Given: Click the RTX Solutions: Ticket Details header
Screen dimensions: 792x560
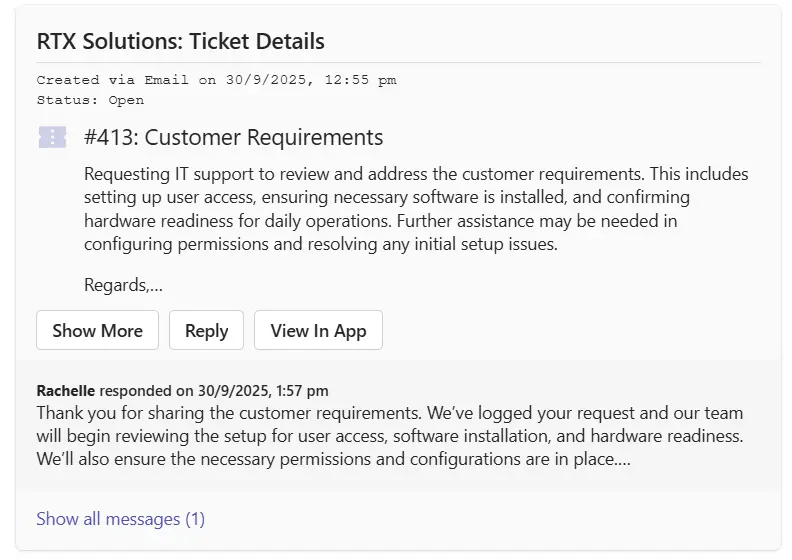Looking at the screenshot, I should [181, 41].
